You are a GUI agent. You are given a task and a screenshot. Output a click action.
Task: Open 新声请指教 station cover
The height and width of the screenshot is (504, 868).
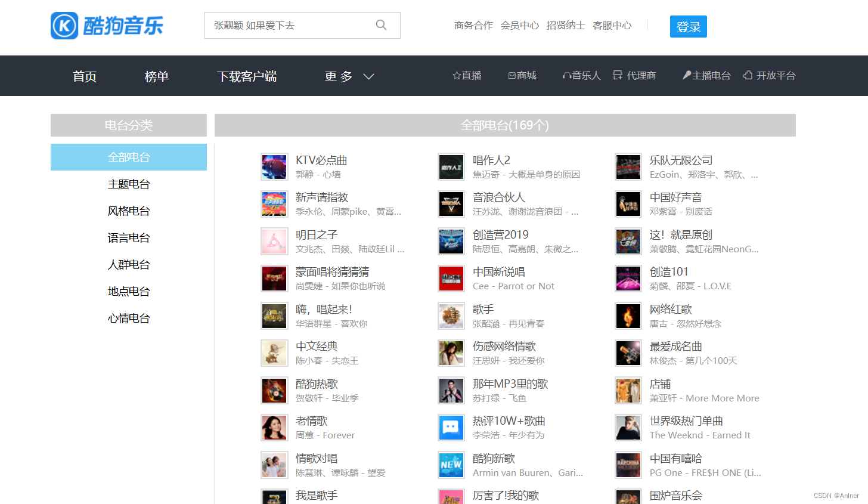274,204
